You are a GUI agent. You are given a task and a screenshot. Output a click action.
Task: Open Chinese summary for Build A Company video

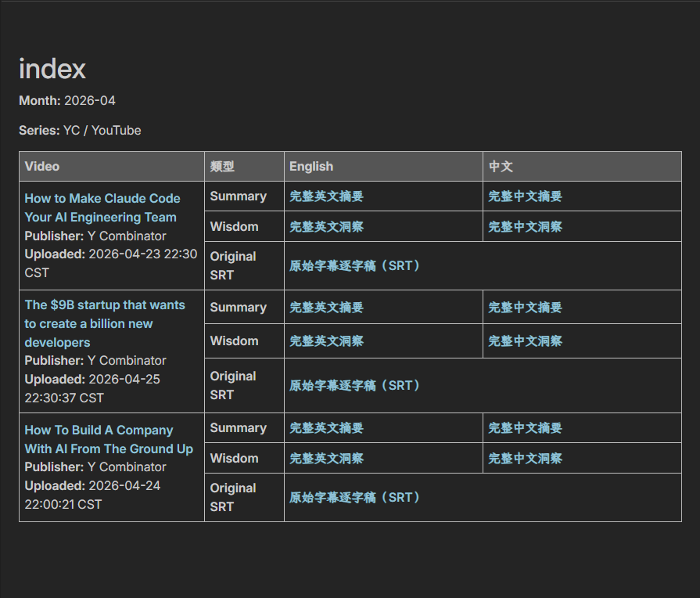[525, 428]
